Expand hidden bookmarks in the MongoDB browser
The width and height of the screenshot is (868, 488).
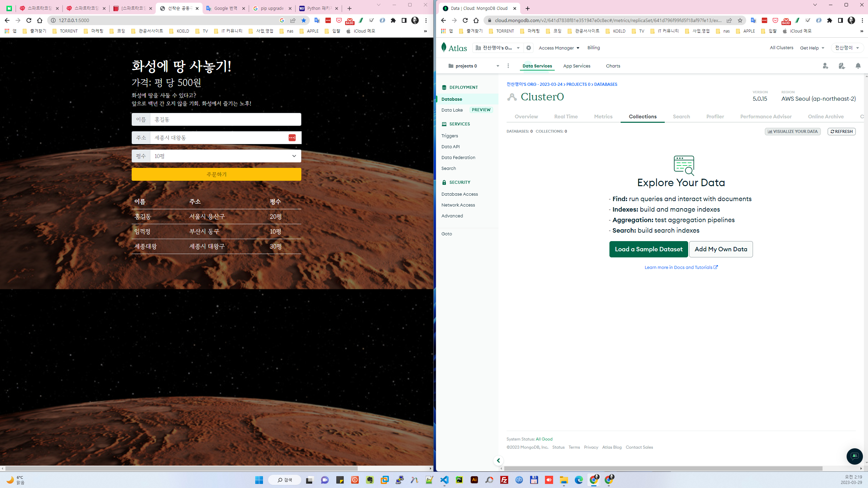(862, 31)
